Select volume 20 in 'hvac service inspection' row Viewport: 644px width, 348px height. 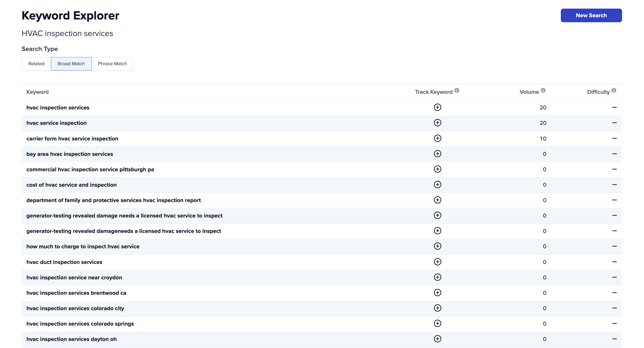pyautogui.click(x=543, y=123)
